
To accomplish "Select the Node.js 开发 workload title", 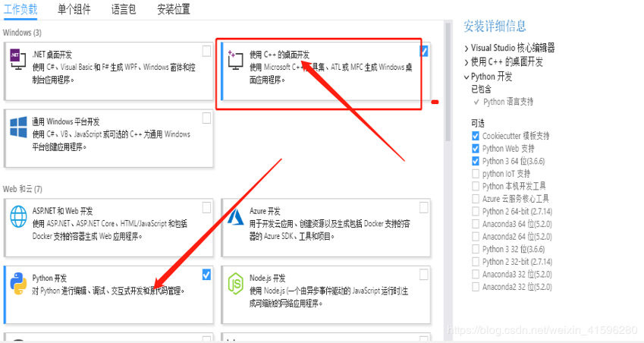I will pos(267,278).
